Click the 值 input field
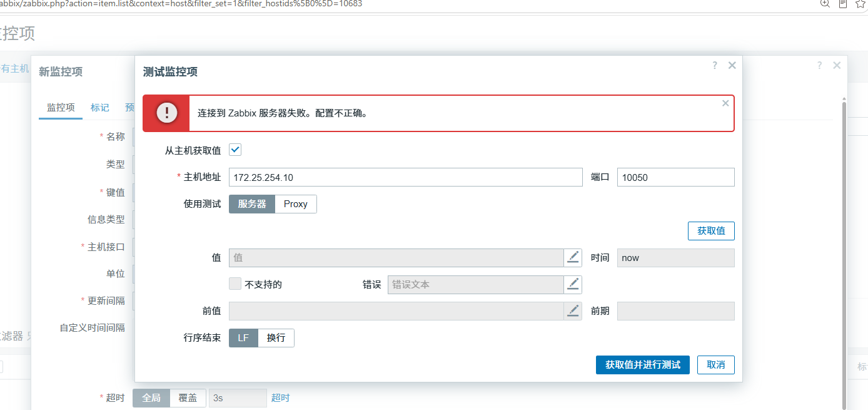868x410 pixels. coord(397,257)
